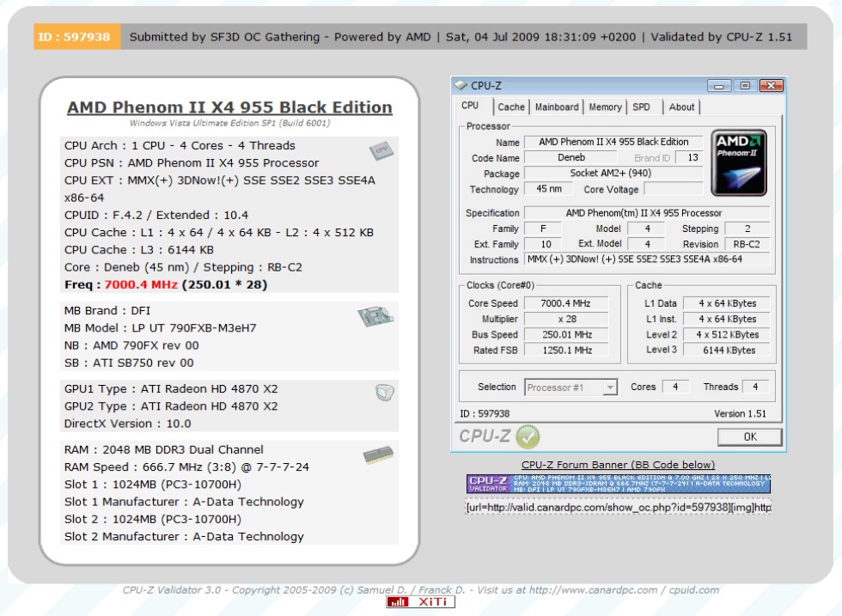Open the AMD Phenom II X4 955 heading link
This screenshot has height=616, width=842.
(x=229, y=107)
